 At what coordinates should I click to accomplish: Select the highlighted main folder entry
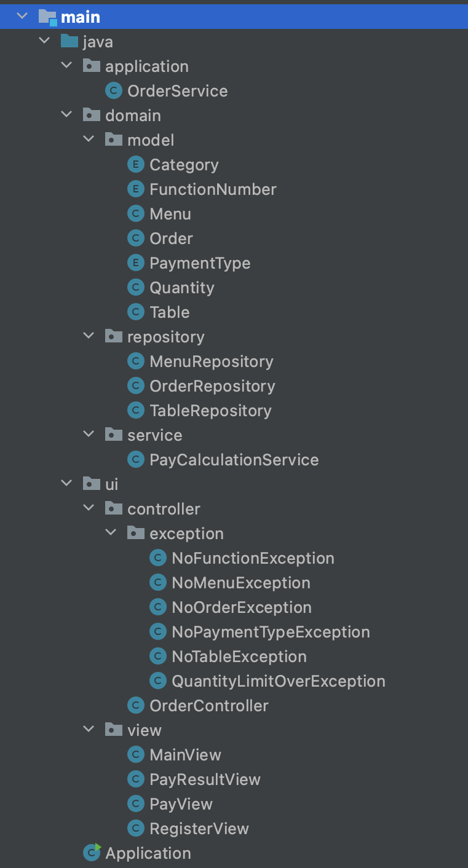[82, 17]
